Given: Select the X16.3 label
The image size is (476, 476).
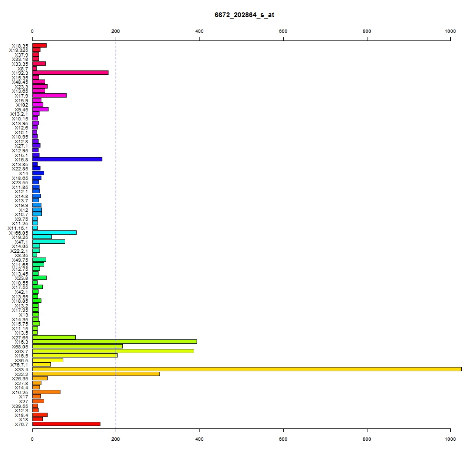Looking at the screenshot, I should pos(21,342).
